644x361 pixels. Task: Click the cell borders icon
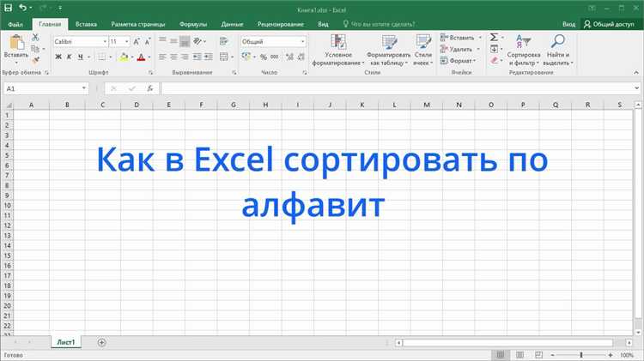click(x=101, y=57)
